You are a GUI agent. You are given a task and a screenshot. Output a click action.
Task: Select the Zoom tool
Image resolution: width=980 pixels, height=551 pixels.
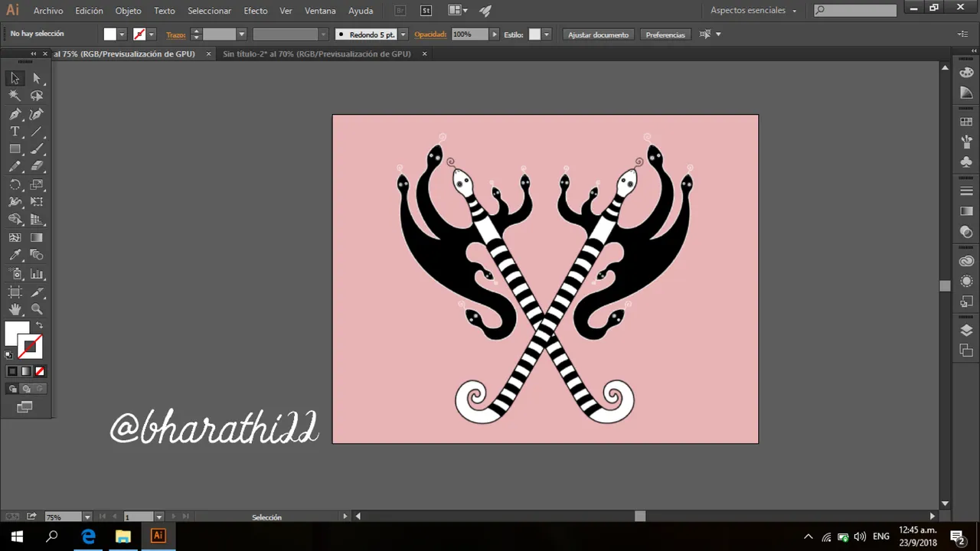(x=37, y=309)
